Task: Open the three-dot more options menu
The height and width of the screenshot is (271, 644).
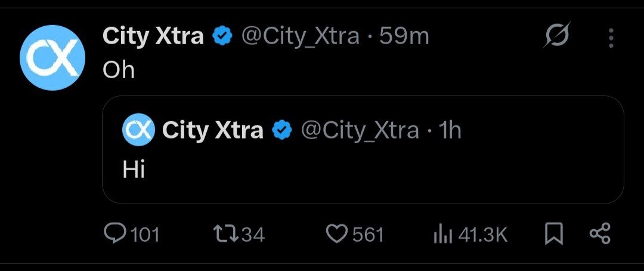Action: 611,38
